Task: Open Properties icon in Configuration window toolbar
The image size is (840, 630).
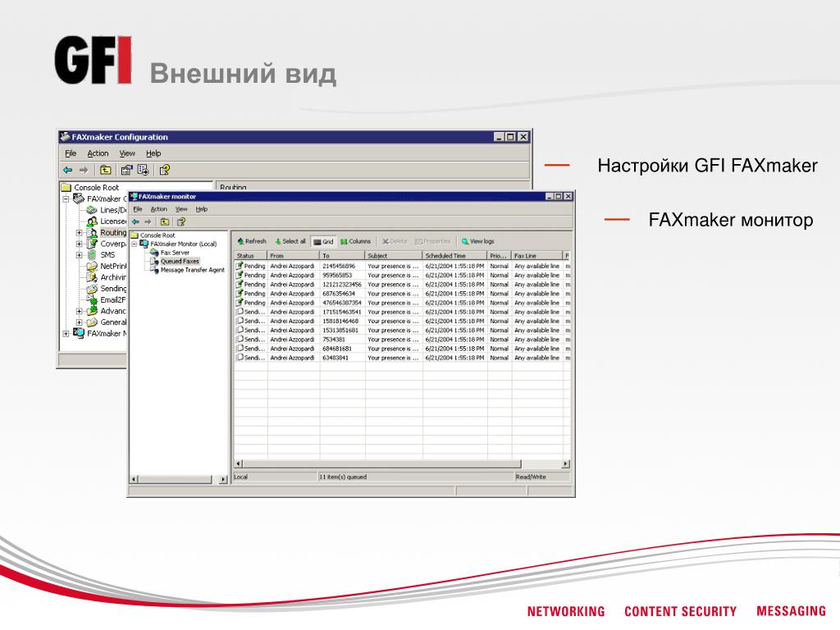Action: tap(126, 171)
